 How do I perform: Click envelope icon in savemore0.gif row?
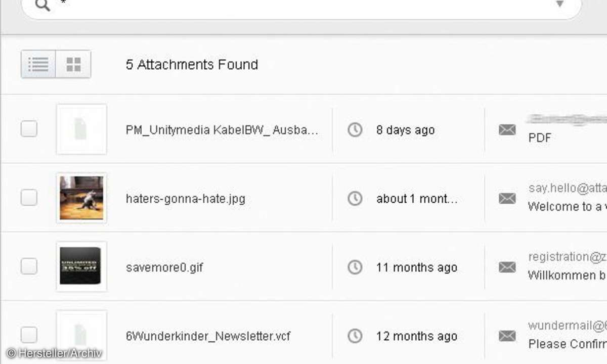(x=507, y=267)
